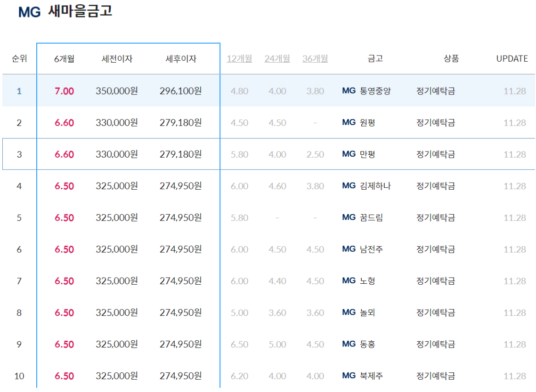Viewport: 536px width, 392px height.
Task: Click rank number 1
Action: click(19, 91)
